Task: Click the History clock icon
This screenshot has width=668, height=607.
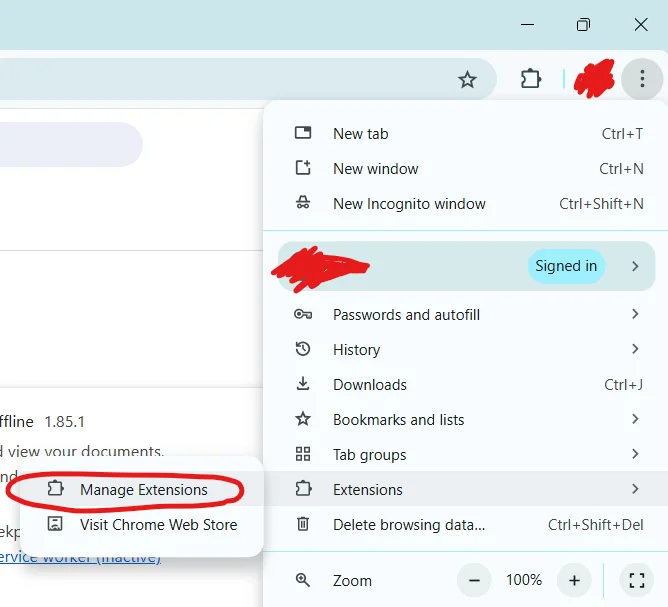Action: point(303,349)
